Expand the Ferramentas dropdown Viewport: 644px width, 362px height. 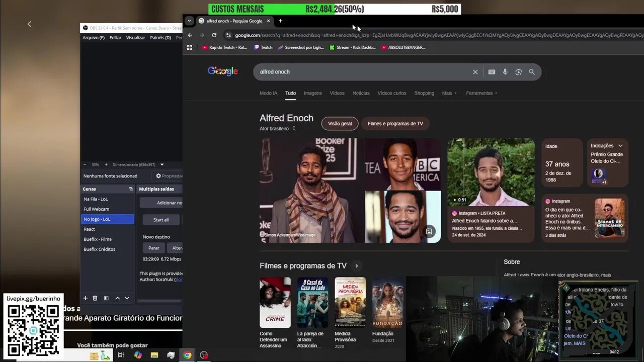tap(481, 93)
